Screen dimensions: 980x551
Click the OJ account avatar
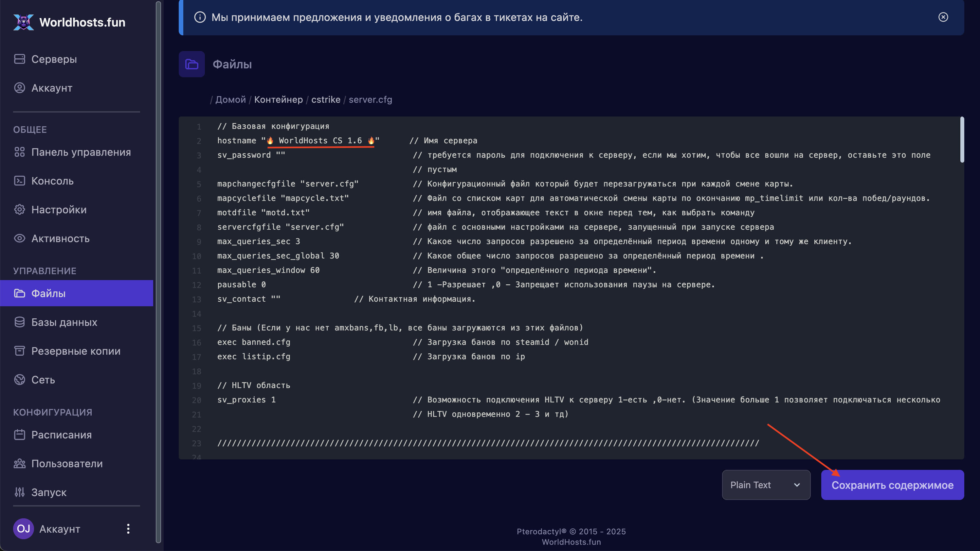click(24, 528)
